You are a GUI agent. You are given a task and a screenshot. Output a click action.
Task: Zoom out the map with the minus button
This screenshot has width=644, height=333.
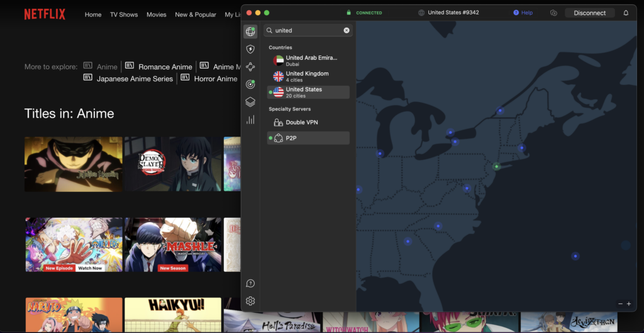[620, 304]
